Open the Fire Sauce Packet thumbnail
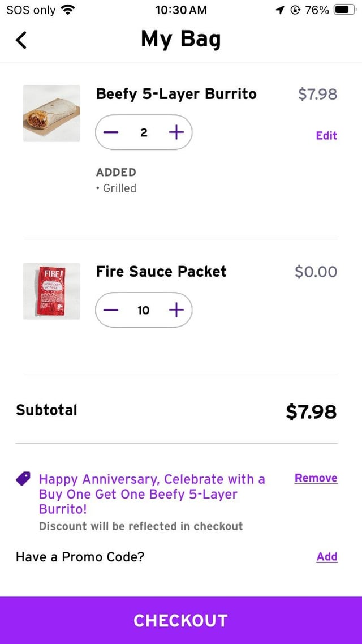The image size is (362, 644). coord(51,291)
